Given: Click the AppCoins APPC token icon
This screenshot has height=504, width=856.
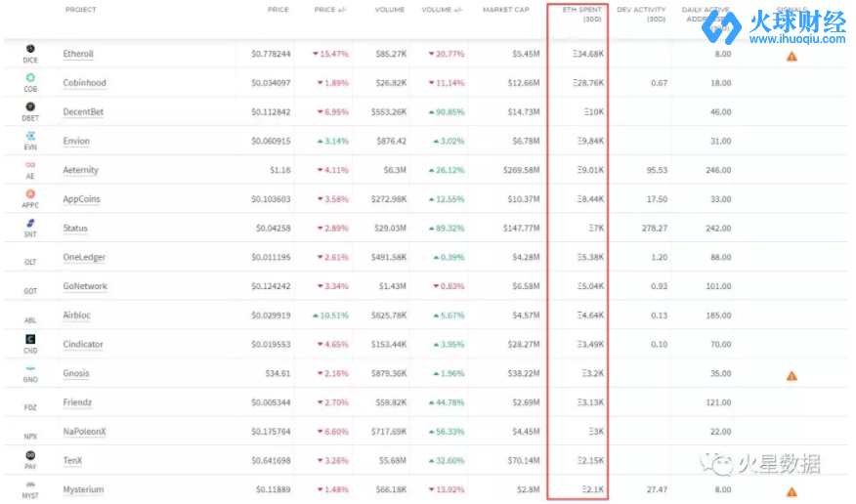Looking at the screenshot, I should (x=30, y=193).
